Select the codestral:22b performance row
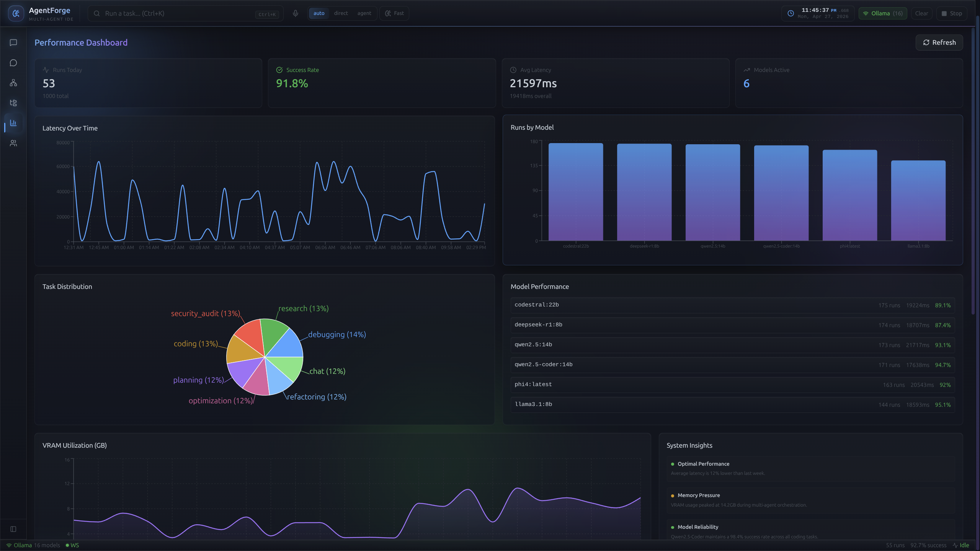 click(732, 305)
